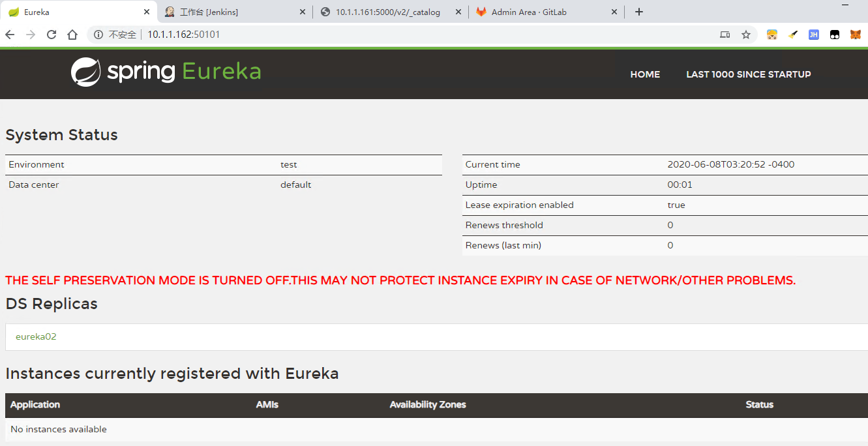Viewport: 868px width, 446px height.
Task: Click the device cast icon in address bar
Action: (725, 35)
